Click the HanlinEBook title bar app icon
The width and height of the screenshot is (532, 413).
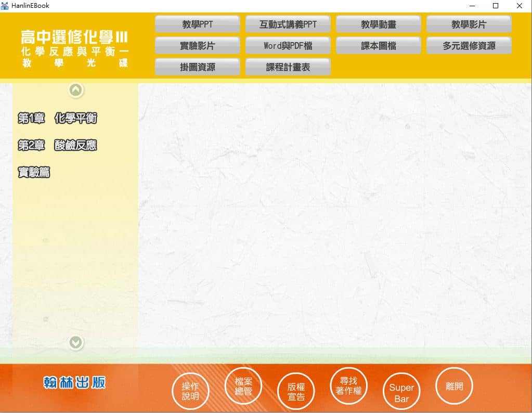[5, 5]
